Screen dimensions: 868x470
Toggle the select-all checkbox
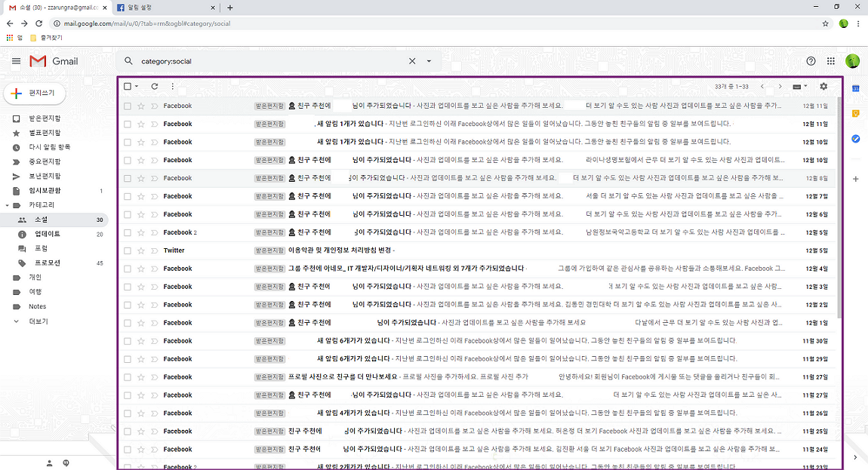coord(128,86)
